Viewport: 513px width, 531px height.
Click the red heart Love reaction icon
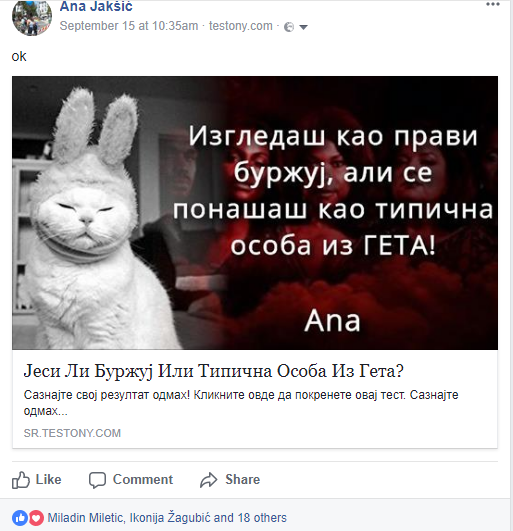[36, 518]
